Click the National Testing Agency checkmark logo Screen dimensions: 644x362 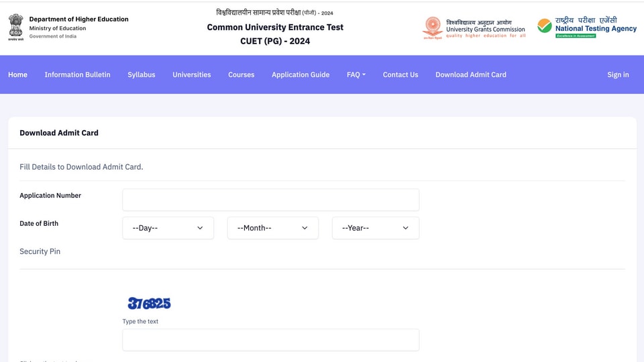point(545,26)
